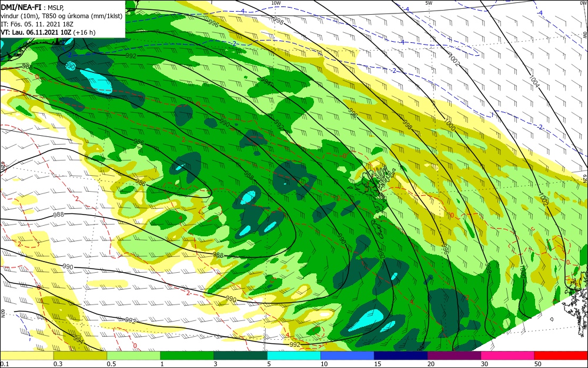This screenshot has width=588, height=368.
Task: Click the "MSLP," label in the info box
Action: click(x=56, y=7)
